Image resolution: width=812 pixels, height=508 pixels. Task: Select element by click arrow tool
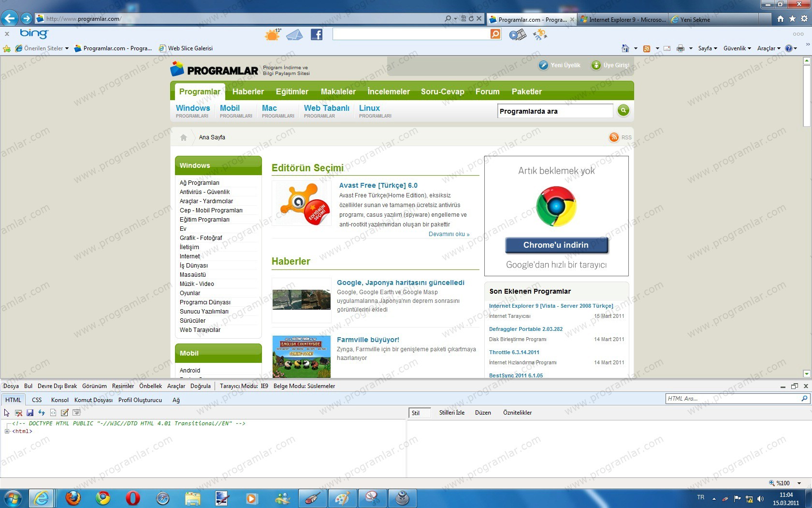pos(7,413)
